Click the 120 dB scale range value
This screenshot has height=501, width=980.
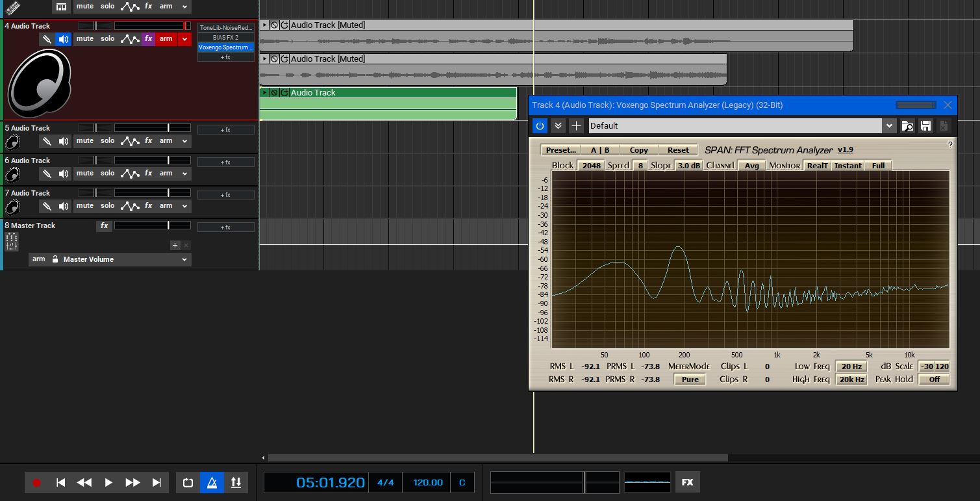tap(942, 366)
